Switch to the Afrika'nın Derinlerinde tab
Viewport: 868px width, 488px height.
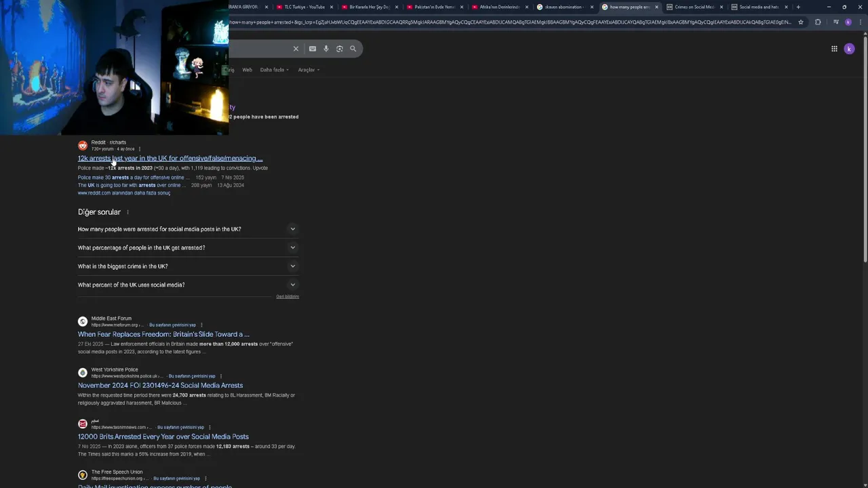click(500, 7)
